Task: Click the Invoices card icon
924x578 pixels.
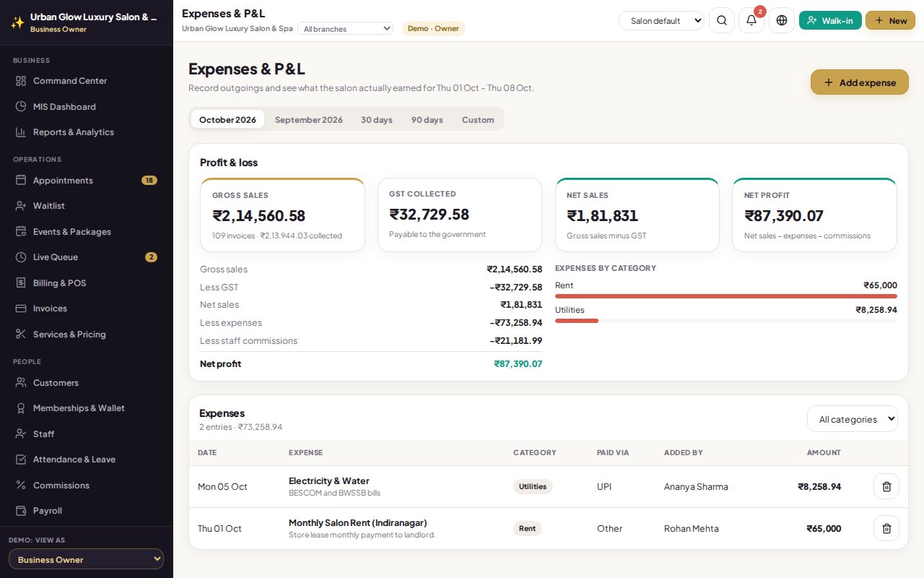Action: [21, 309]
